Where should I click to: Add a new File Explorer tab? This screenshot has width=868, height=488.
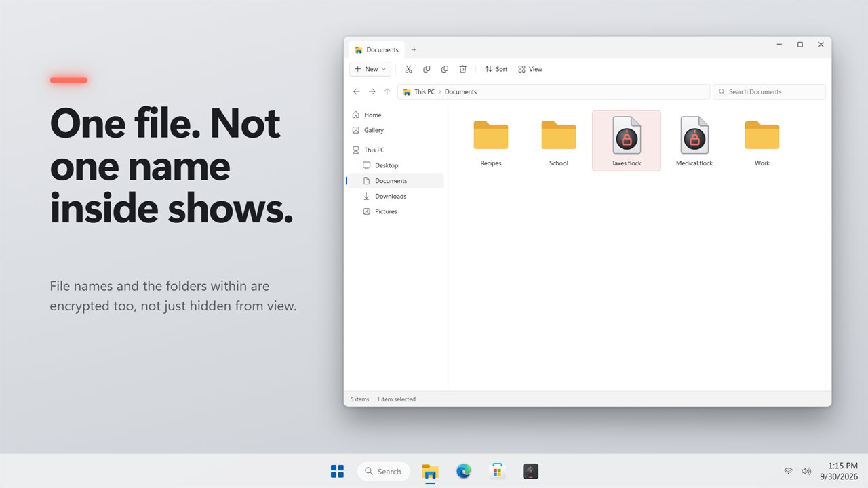pyautogui.click(x=414, y=49)
